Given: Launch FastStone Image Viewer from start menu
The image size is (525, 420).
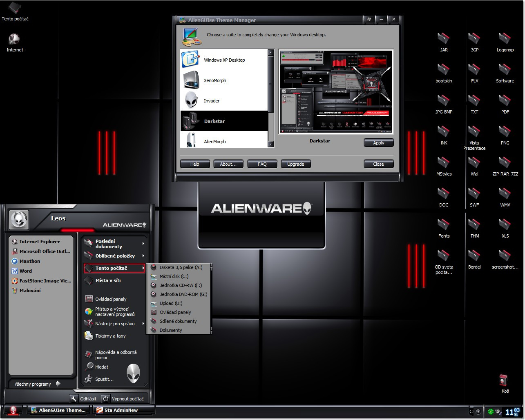Looking at the screenshot, I should [x=41, y=280].
